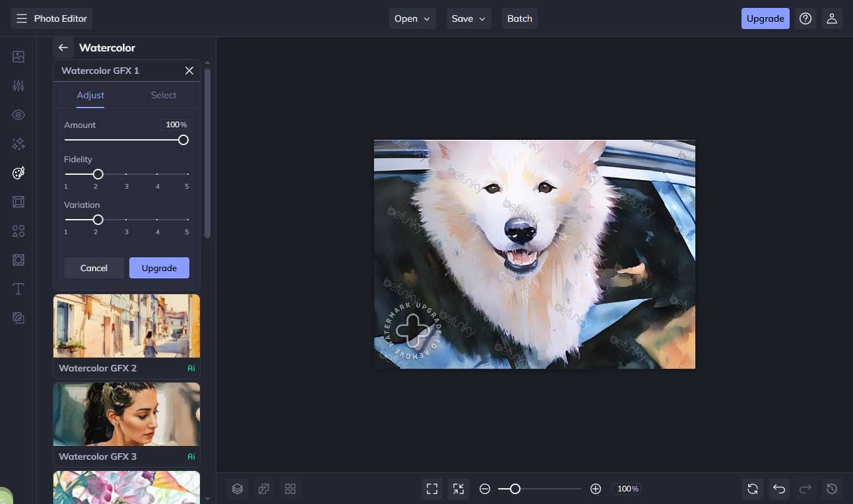853x504 pixels.
Task: Expand the Save dropdown menu
Action: coord(469,18)
